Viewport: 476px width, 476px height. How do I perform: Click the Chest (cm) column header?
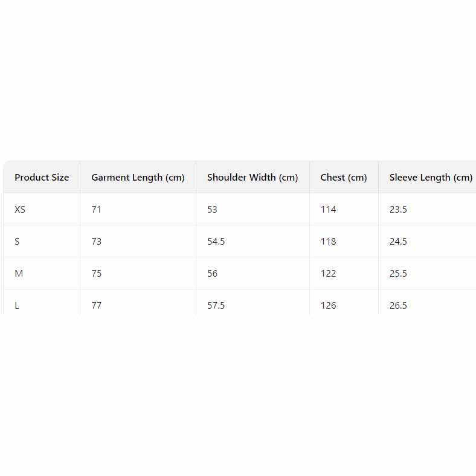pos(344,178)
